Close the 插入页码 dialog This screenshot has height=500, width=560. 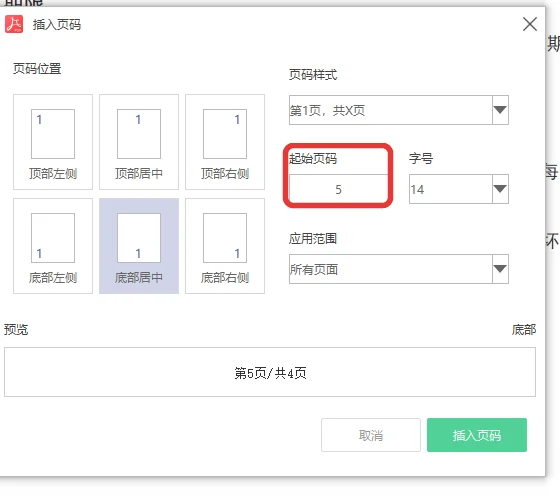pos(530,24)
